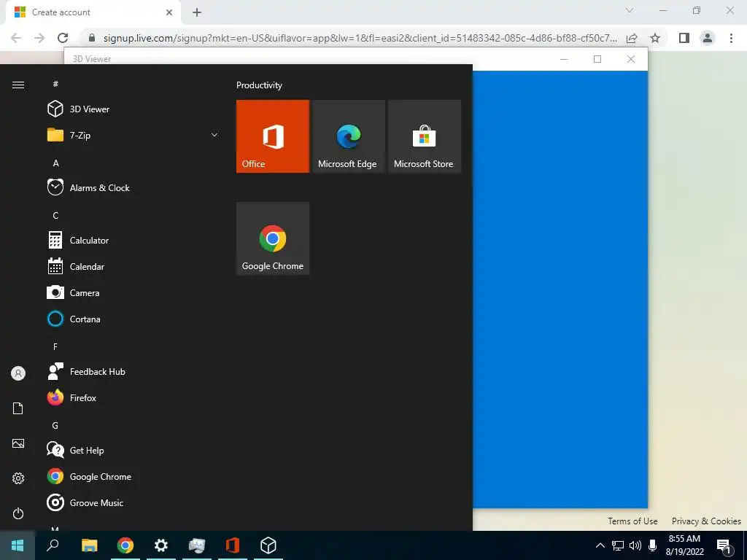This screenshot has height=560, width=747.
Task: Open Chrome side panel
Action: [x=684, y=38]
